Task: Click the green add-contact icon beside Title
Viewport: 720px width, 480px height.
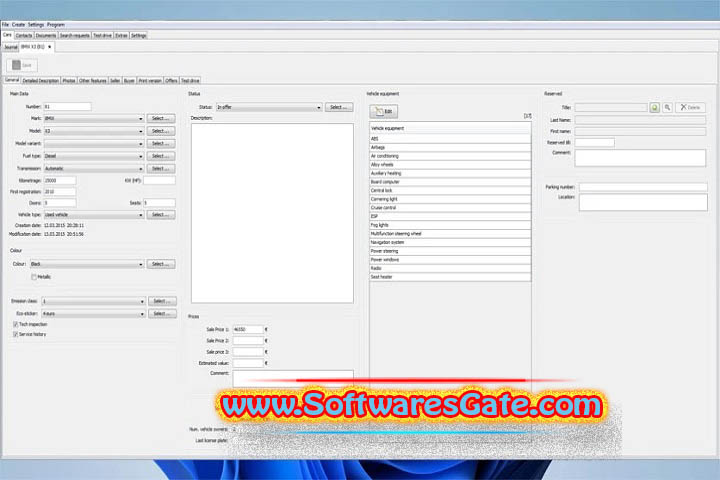Action: 655,107
